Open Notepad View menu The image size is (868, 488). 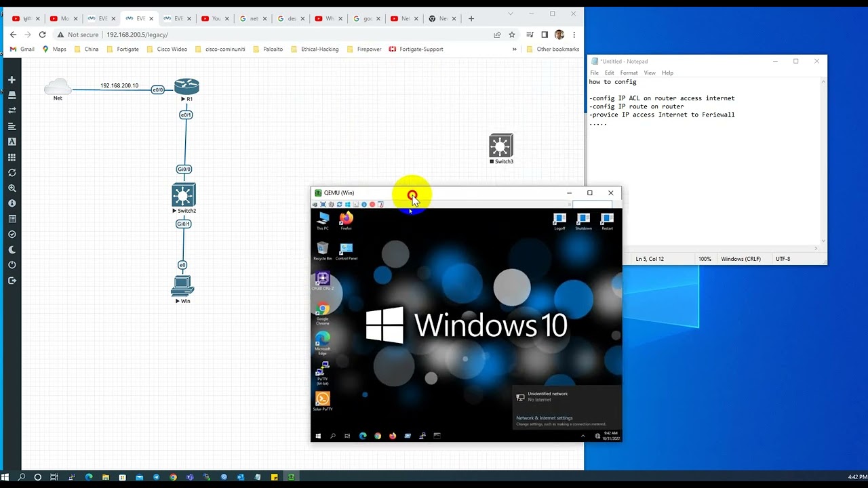(650, 73)
